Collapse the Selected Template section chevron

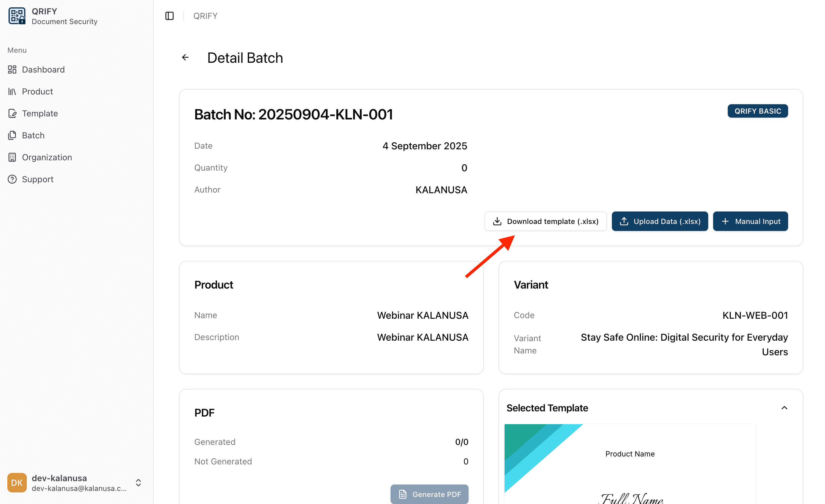point(784,408)
